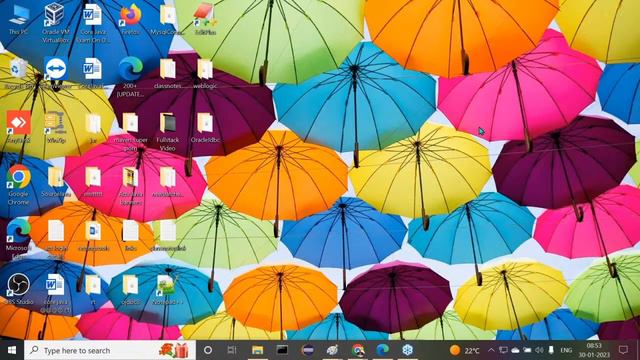Launch the TeamViewer shortcut
The height and width of the screenshot is (360, 640).
point(56,73)
